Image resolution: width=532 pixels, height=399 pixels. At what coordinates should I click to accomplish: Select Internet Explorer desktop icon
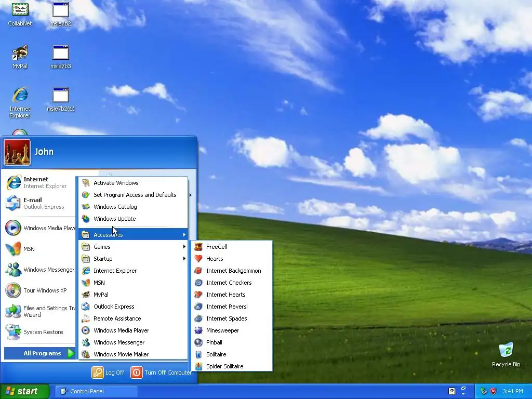click(20, 103)
